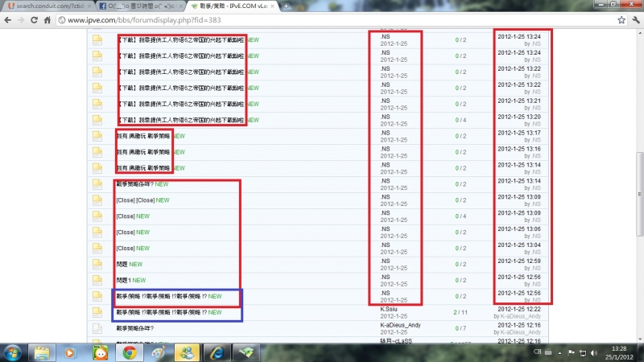Jump to last post dated 2012-1-25 12:22

pyautogui.click(x=519, y=309)
